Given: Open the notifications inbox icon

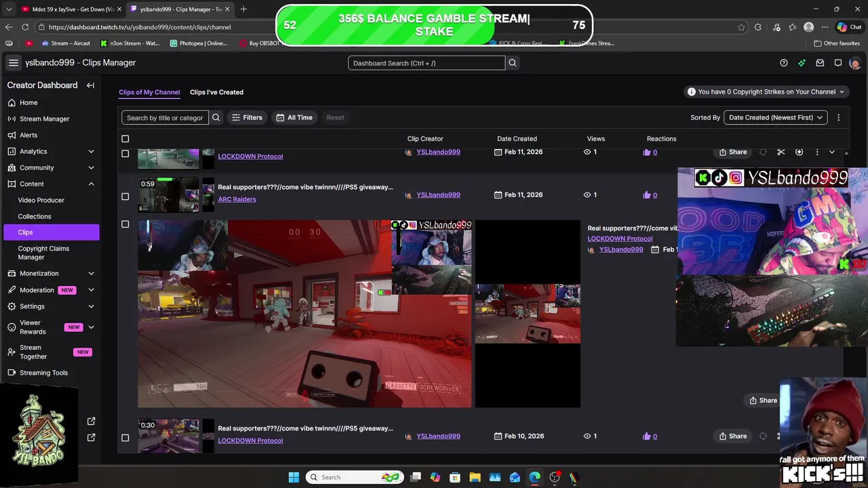Looking at the screenshot, I should 820,63.
